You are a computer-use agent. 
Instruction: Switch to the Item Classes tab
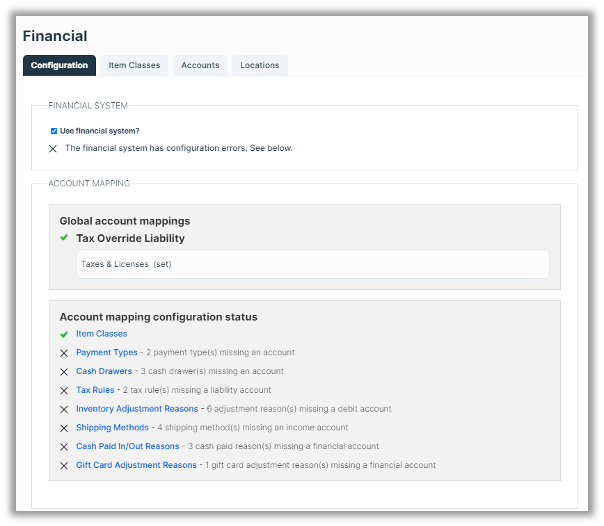pyautogui.click(x=134, y=66)
